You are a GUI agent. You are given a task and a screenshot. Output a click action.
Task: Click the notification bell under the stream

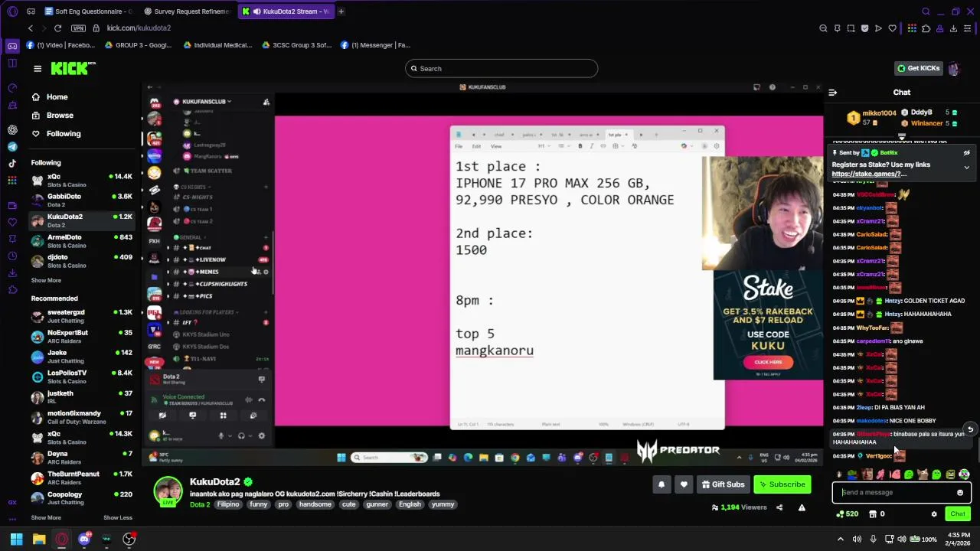click(661, 484)
